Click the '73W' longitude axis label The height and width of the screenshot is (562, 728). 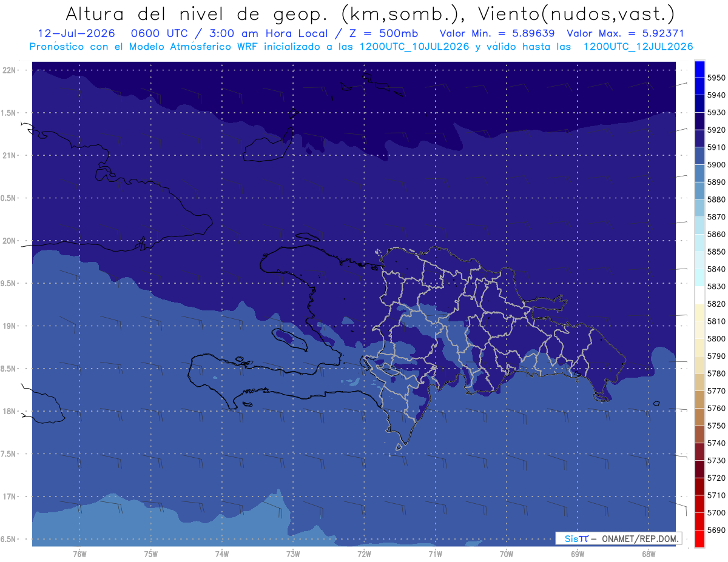(293, 554)
